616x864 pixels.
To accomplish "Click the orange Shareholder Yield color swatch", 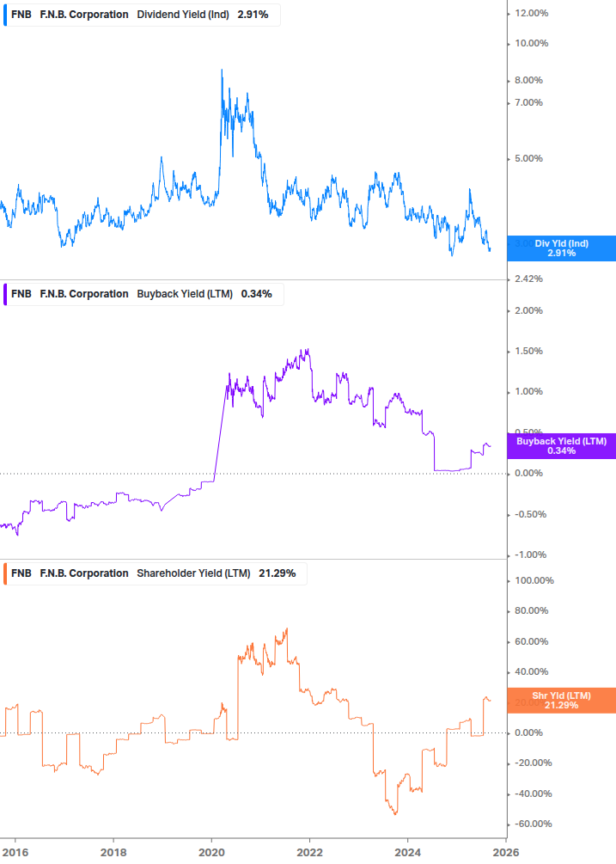I will (x=5, y=573).
